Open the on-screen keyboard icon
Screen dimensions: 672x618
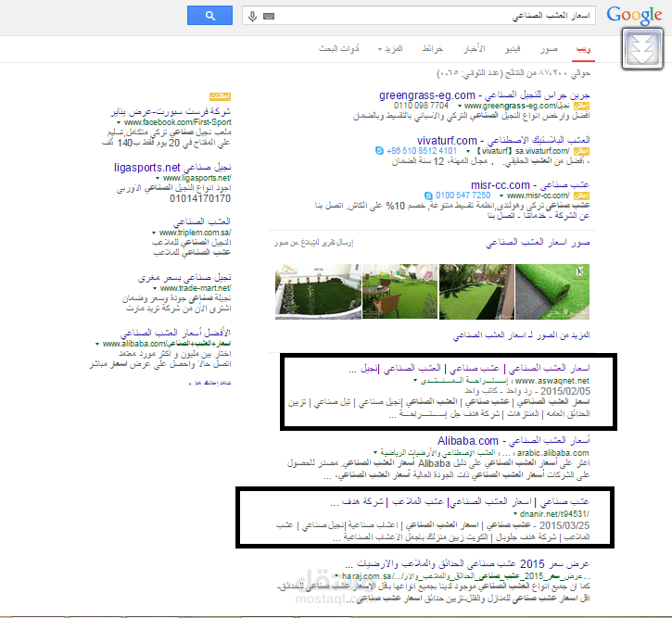tap(269, 17)
